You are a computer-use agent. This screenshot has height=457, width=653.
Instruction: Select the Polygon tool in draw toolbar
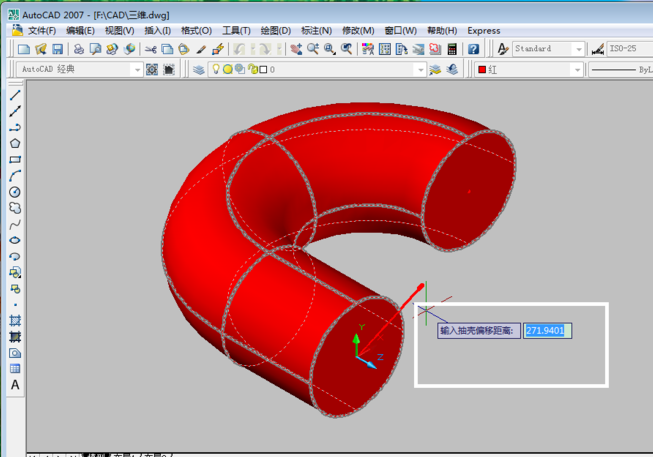pyautogui.click(x=15, y=144)
